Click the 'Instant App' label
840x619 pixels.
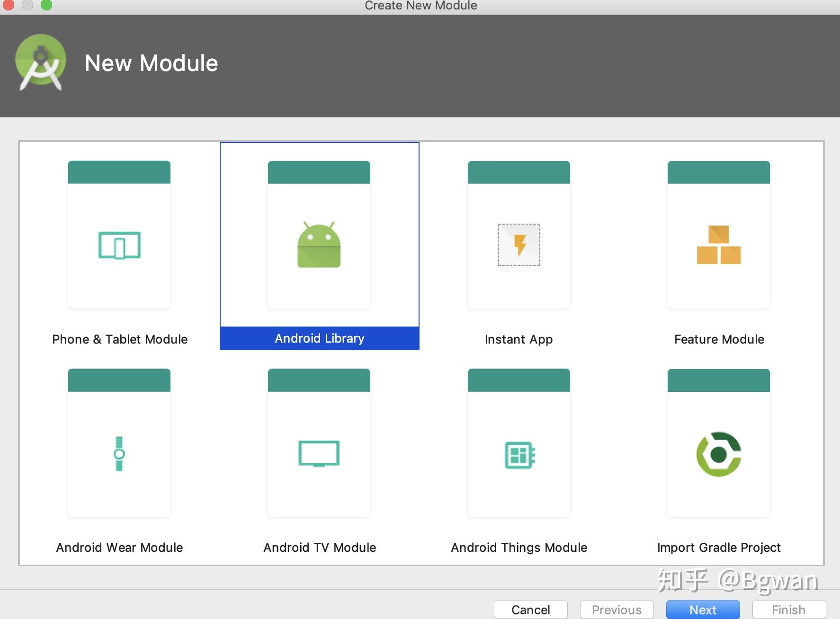519,339
